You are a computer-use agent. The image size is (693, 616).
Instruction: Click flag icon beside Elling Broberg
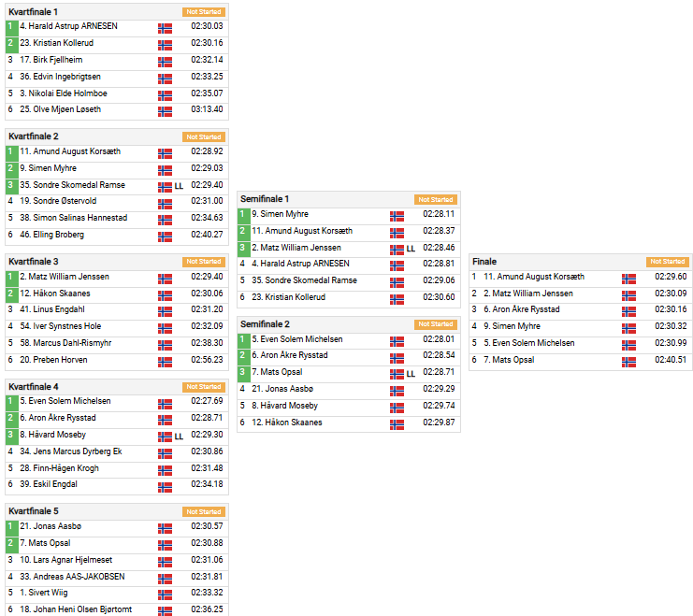165,235
